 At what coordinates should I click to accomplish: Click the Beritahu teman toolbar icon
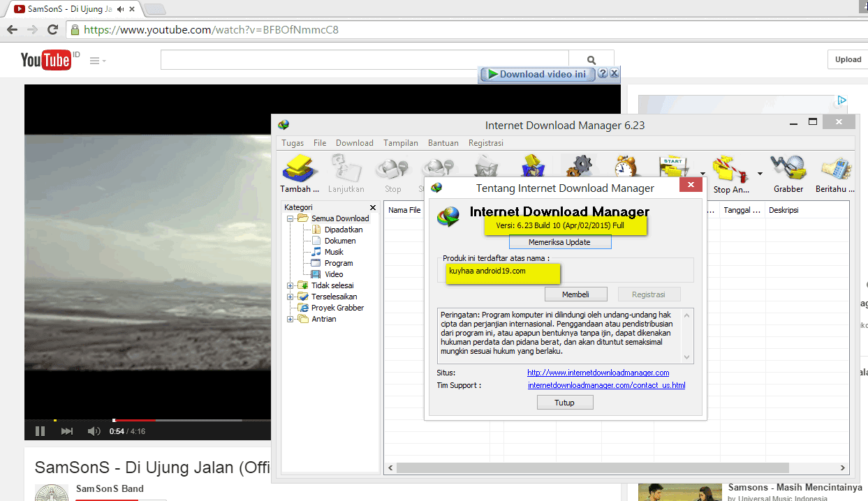[x=834, y=174]
